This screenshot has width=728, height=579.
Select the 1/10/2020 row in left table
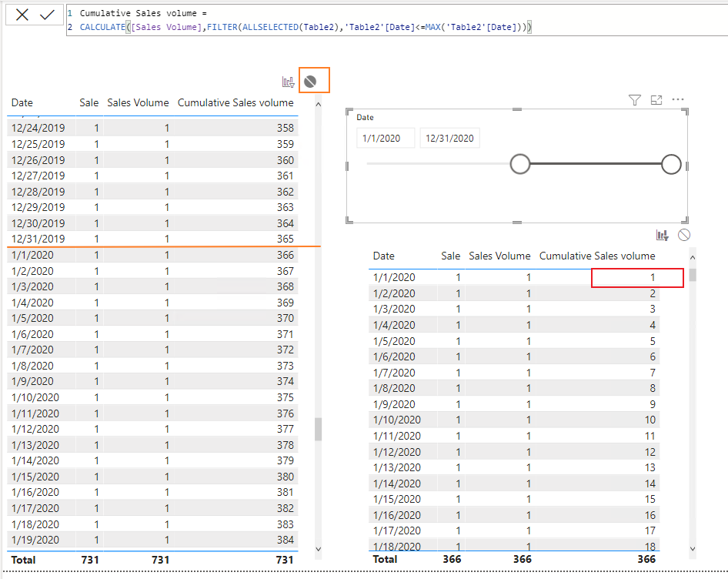(x=152, y=398)
